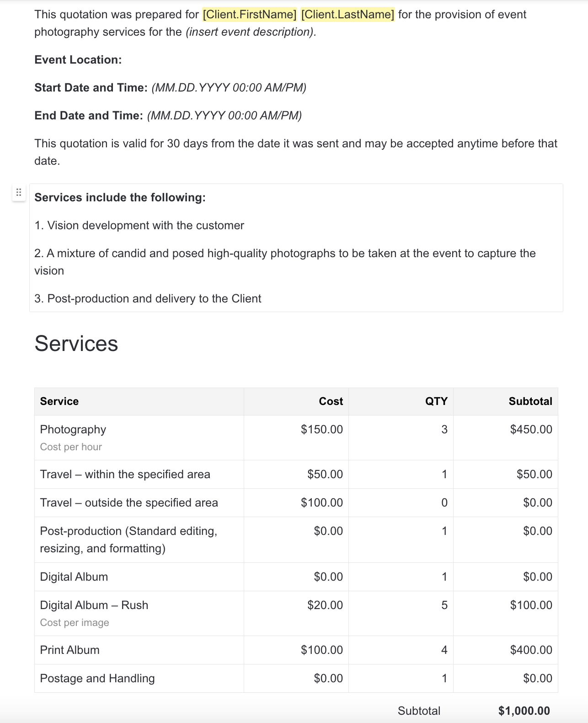Click the Start Date and Time placeholder
Image resolution: width=588 pixels, height=723 pixels.
tap(229, 88)
